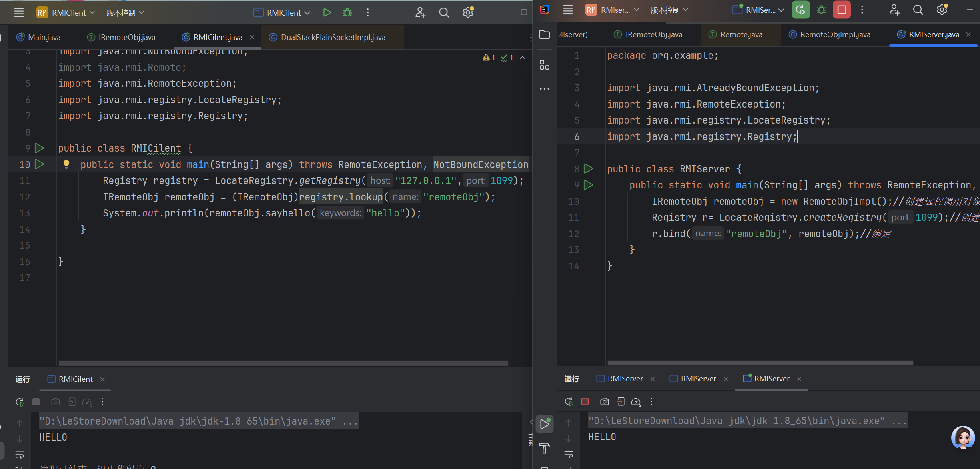Screen dimensions: 980x469
Task: Click the lightbulb quick-fix icon on line 10
Action: pyautogui.click(x=66, y=164)
